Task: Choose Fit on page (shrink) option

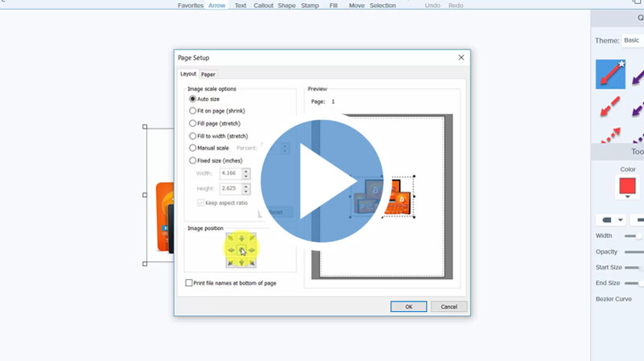Action: pos(192,111)
